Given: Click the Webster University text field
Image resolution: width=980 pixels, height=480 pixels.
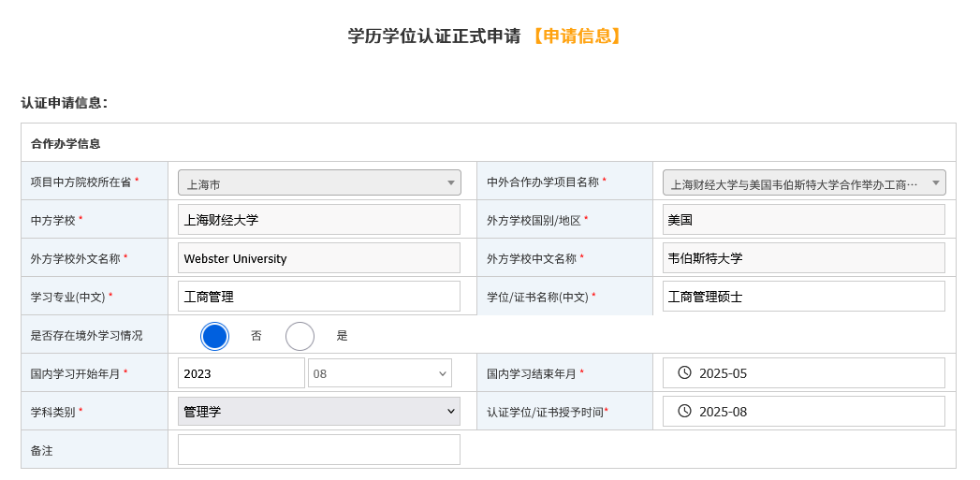Looking at the screenshot, I should coord(319,258).
